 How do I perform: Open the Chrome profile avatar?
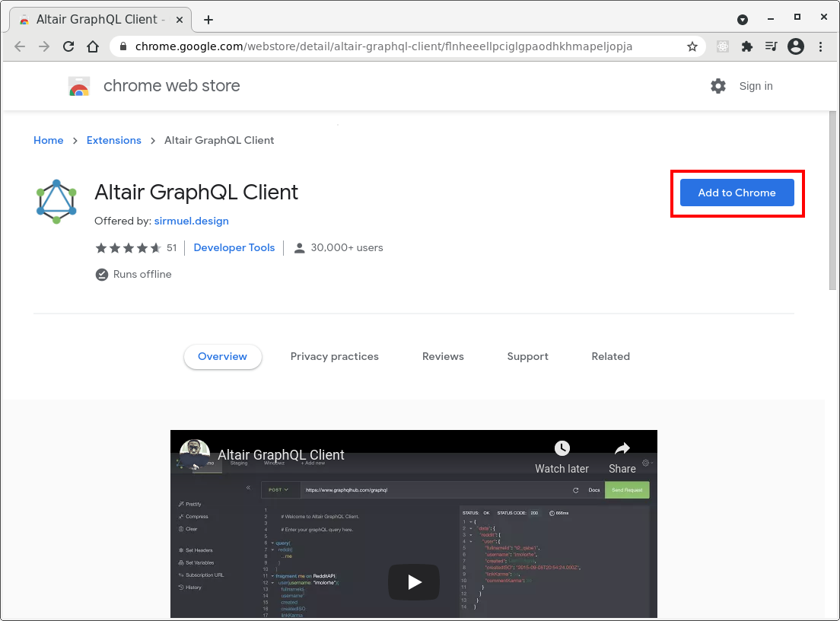[796, 46]
